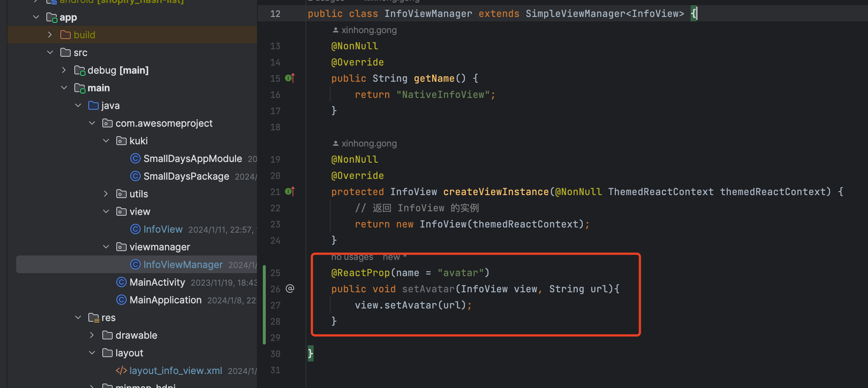Screen dimensions: 868x388
Task: Click the "avatar" string literal
Action: [x=461, y=273]
